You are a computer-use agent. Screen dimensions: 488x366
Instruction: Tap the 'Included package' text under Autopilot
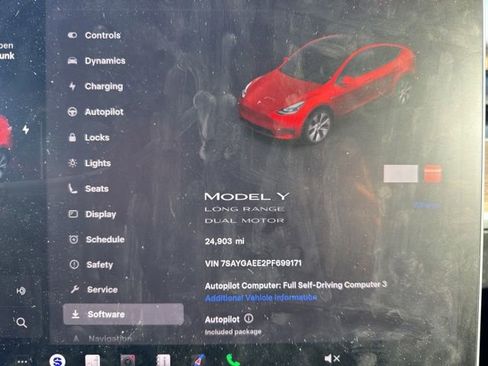click(x=233, y=332)
